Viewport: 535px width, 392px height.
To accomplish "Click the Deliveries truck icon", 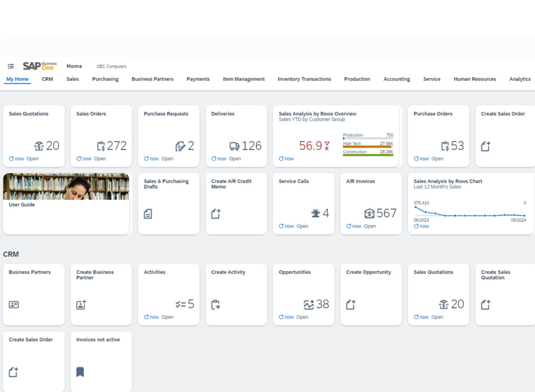I will coord(234,146).
